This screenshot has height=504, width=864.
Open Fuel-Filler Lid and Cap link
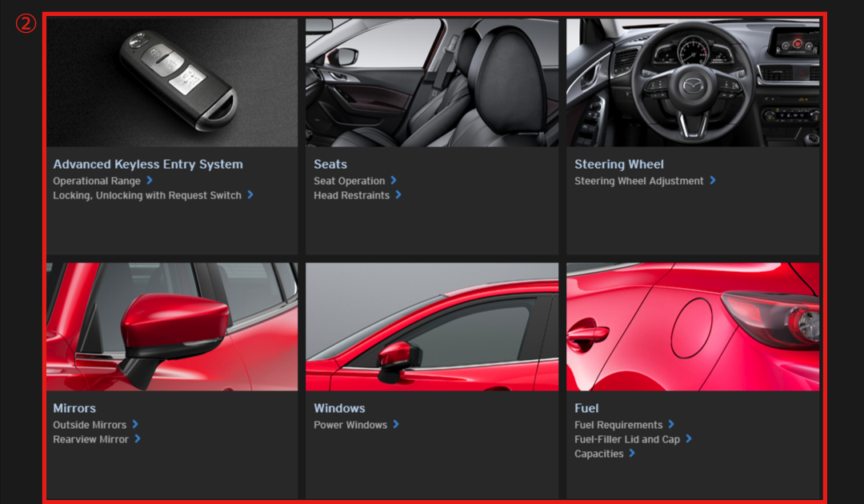click(627, 440)
